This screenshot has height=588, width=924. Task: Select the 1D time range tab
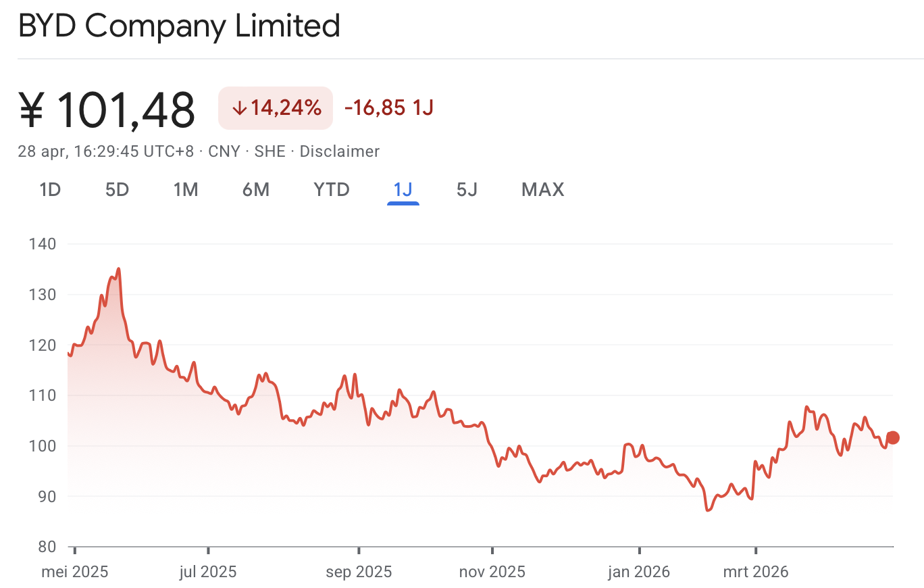(x=50, y=190)
